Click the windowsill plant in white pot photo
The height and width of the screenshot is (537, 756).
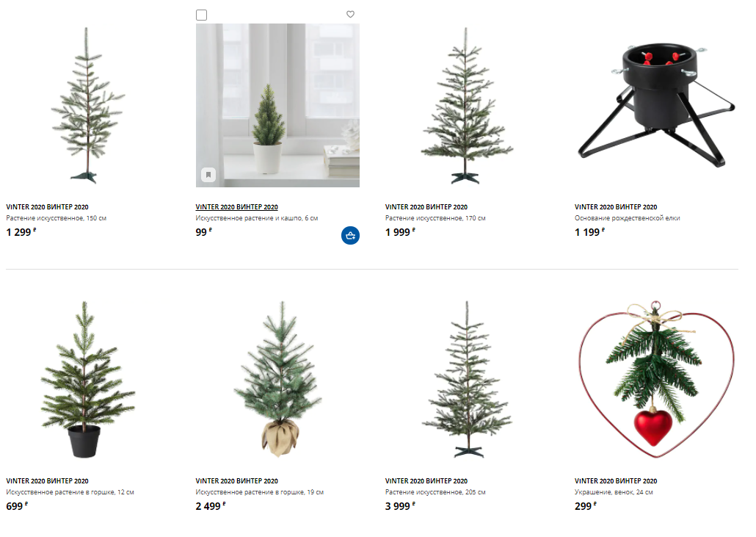click(277, 105)
